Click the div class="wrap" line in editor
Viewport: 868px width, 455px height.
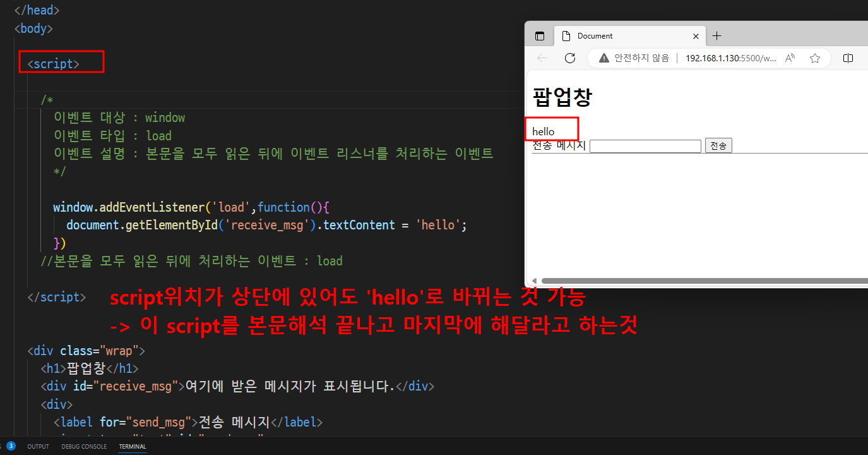(86, 351)
